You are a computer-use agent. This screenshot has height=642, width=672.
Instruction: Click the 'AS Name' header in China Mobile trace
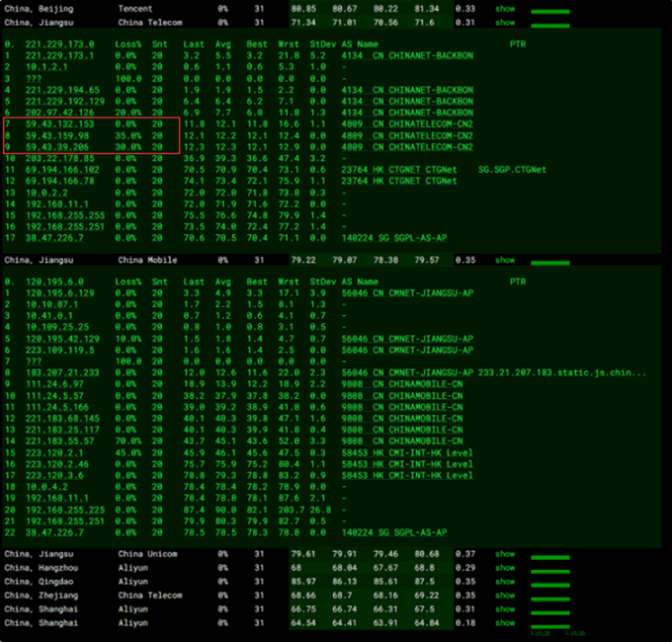(360, 281)
